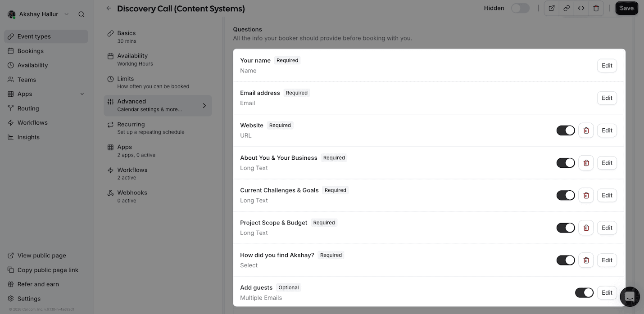Toggle the Hidden switch
The image size is (644, 314).
point(520,8)
